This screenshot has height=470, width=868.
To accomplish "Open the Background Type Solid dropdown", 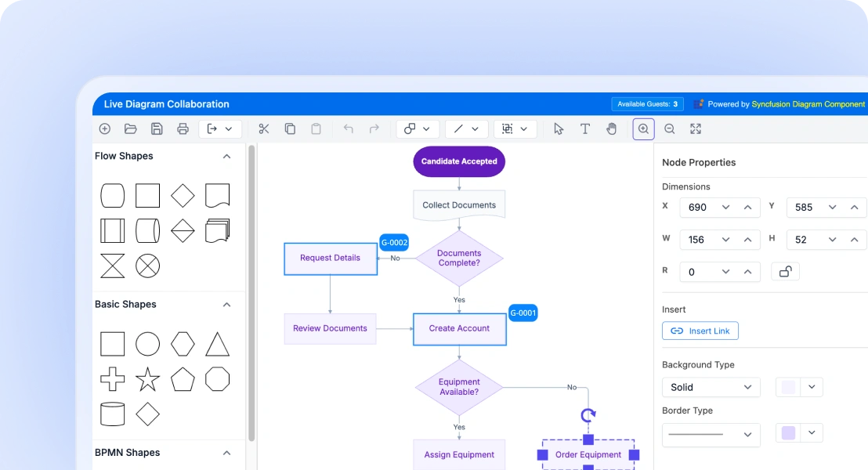I will (711, 388).
